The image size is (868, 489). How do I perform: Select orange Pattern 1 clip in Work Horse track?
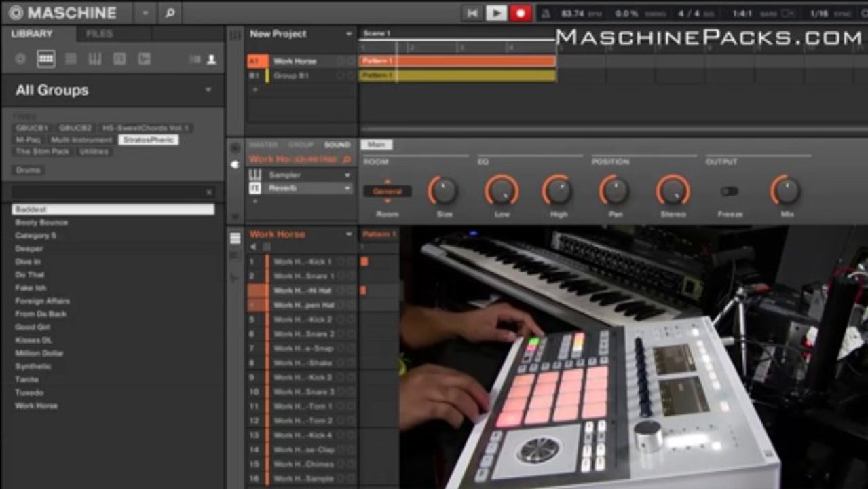(457, 61)
